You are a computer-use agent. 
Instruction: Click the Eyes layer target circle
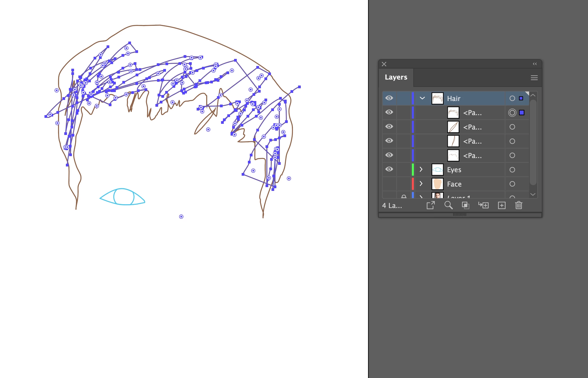click(512, 170)
